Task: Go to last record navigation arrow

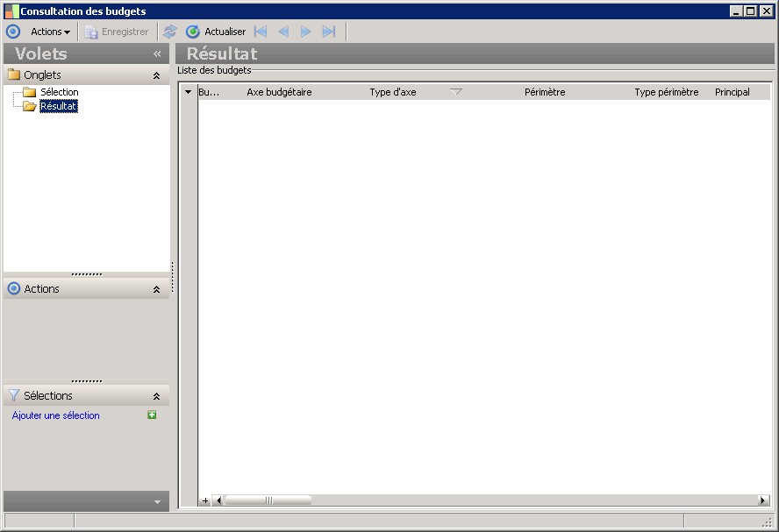Action: click(329, 32)
